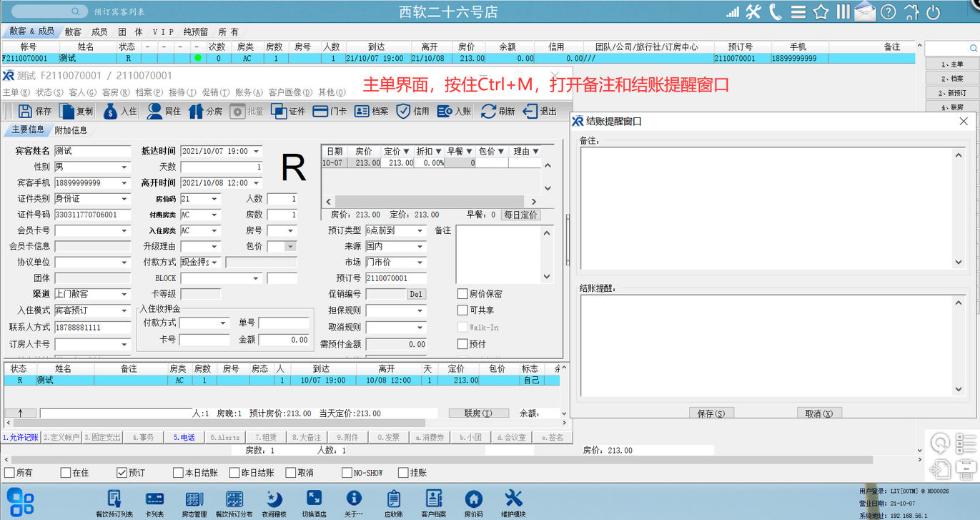This screenshot has width=980, height=520.
Task: Open the 卡列表 card list icon
Action: click(x=154, y=499)
